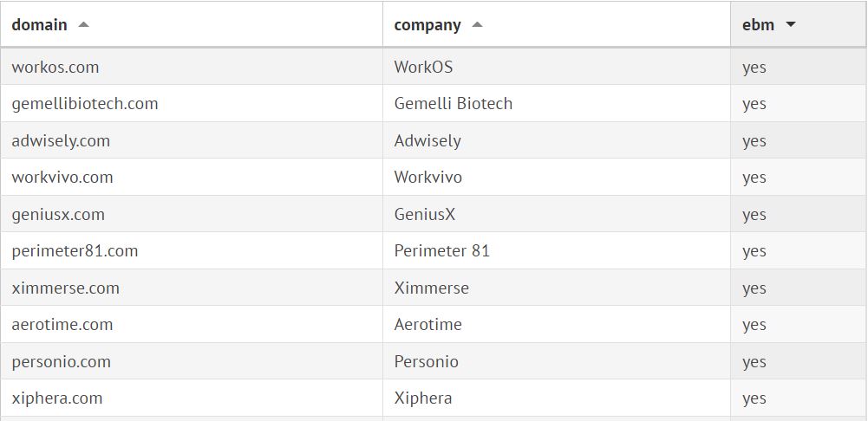Click the geniusx.com domain entry
868x421 pixels.
(58, 214)
